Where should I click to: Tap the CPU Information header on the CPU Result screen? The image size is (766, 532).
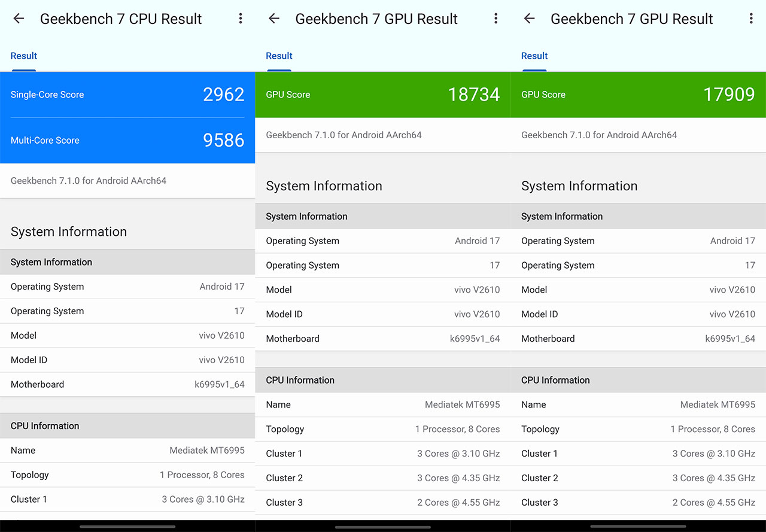127,426
